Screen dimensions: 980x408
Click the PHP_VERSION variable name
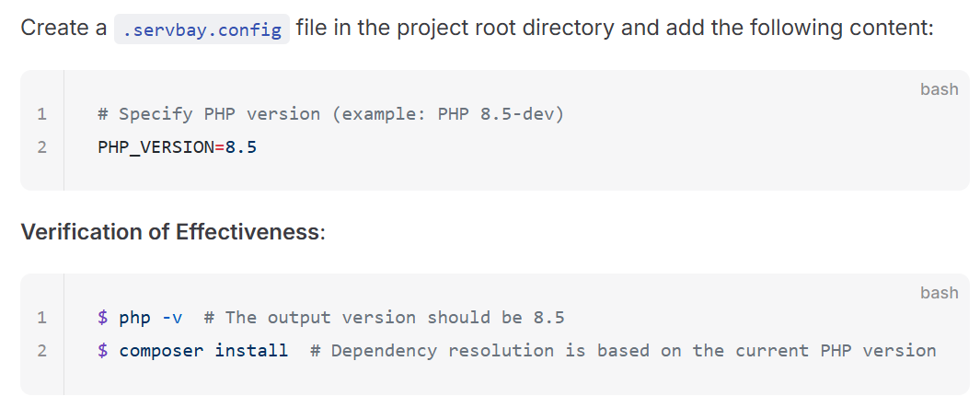pyautogui.click(x=156, y=147)
